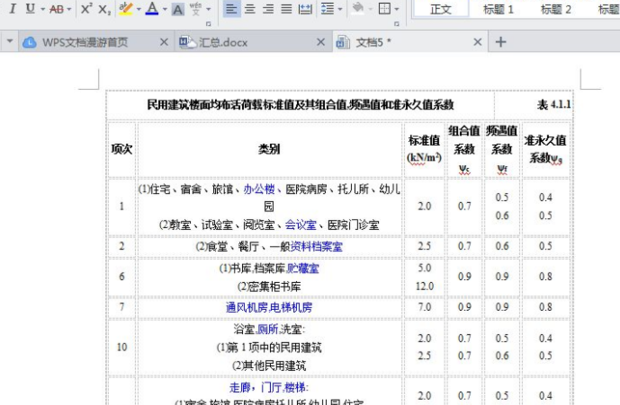Click 会议室 blue link text
The height and width of the screenshot is (405, 620).
tap(301, 225)
